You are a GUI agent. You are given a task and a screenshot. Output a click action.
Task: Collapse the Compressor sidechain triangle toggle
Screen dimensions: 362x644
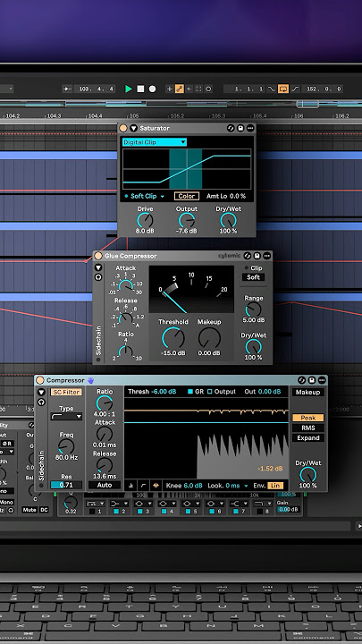41,393
